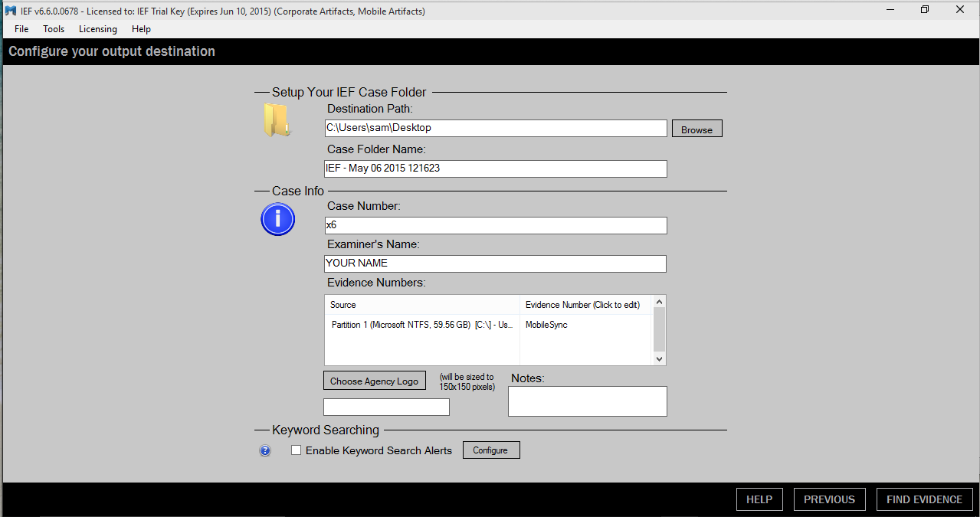This screenshot has width=980, height=517.
Task: Click the Notes text box
Action: pos(588,401)
